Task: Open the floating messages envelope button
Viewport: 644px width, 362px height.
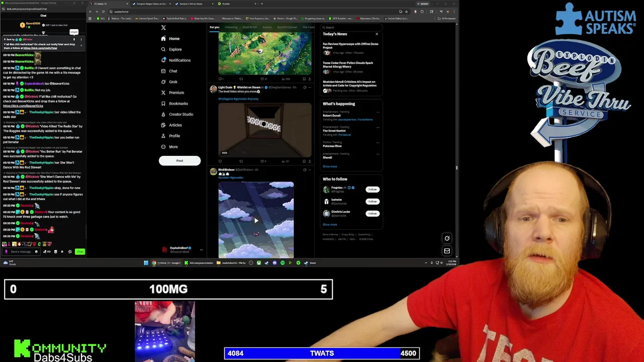Action: tap(447, 251)
